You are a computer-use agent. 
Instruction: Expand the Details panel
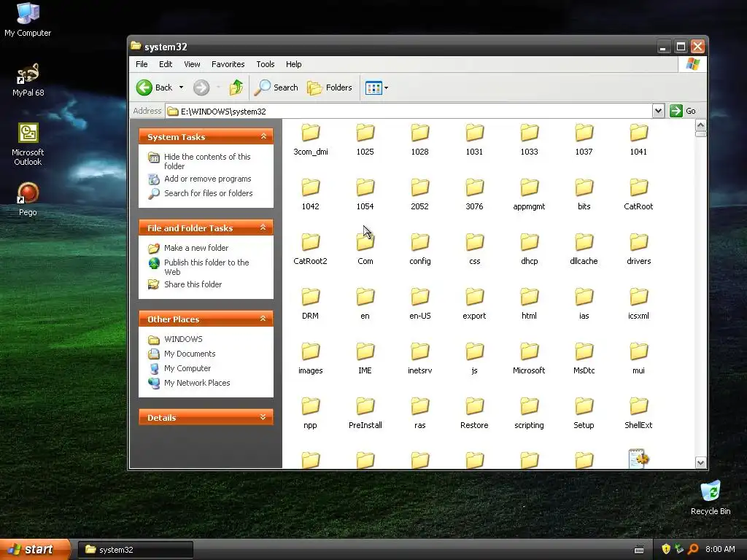[x=263, y=417]
